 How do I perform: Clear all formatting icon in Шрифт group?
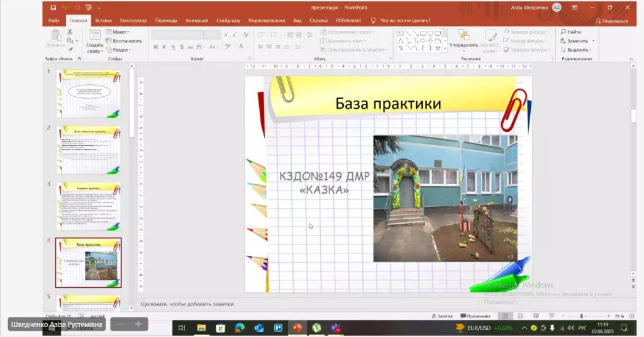coord(246,35)
